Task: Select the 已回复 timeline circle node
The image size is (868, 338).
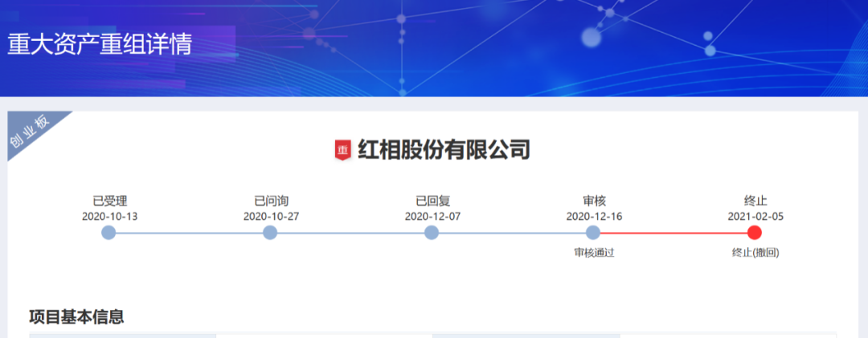Action: point(432,233)
